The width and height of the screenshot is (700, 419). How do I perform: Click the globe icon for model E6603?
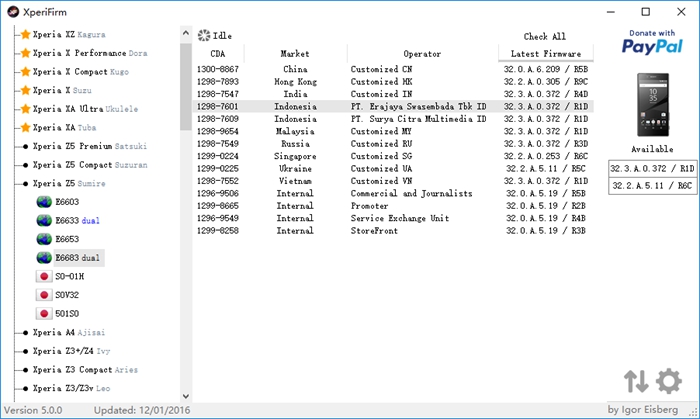click(x=44, y=202)
